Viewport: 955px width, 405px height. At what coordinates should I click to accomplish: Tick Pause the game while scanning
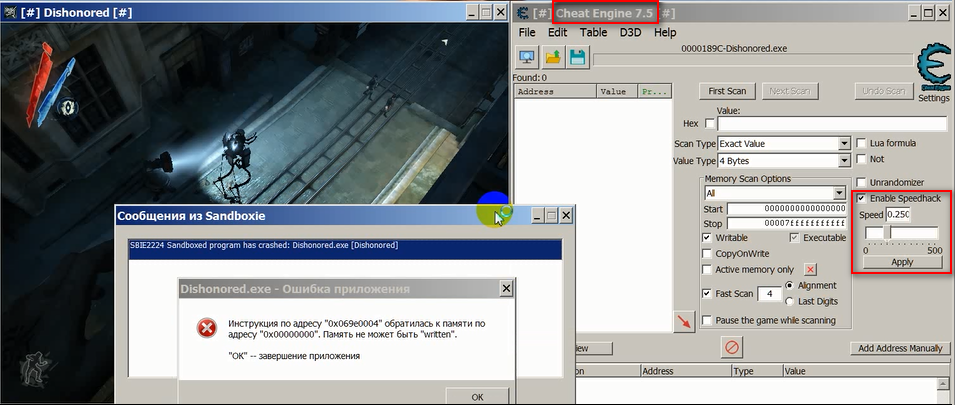point(708,320)
